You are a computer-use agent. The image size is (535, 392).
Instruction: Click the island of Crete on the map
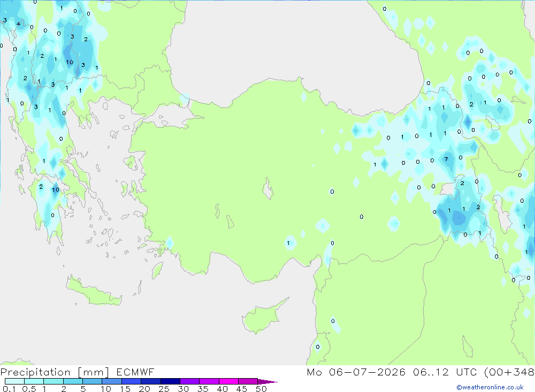click(x=94, y=291)
